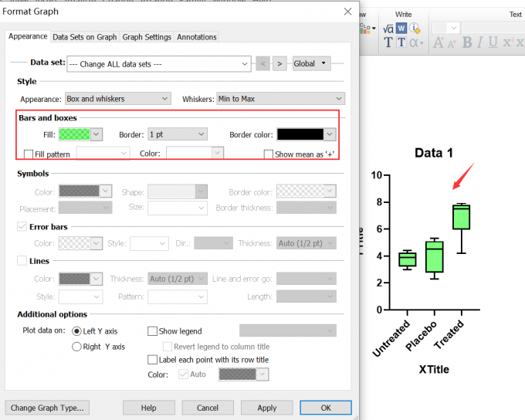Open the color scheme icon in the ribbon
This screenshot has width=525, height=420.
click(x=367, y=29)
